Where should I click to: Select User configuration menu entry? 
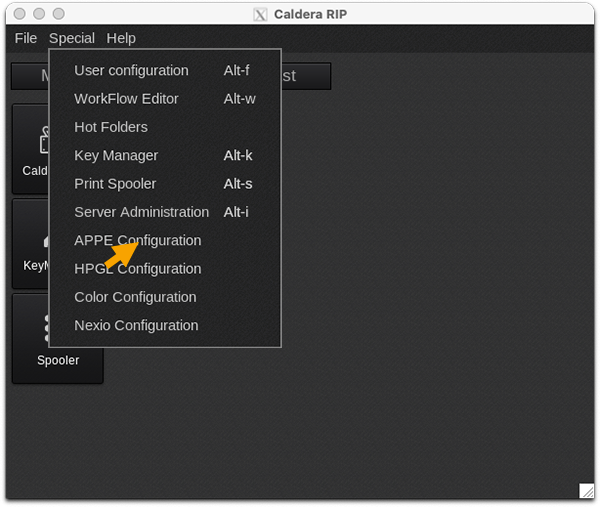(165, 70)
